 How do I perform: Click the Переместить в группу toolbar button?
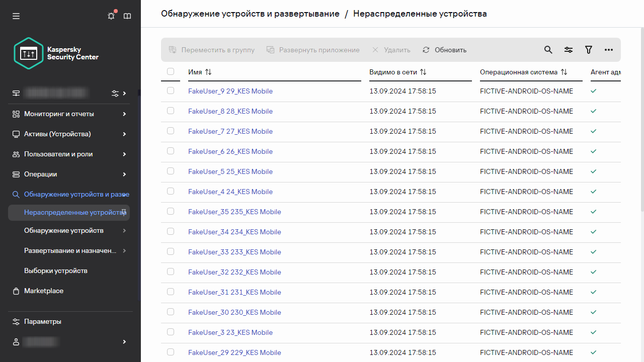coord(212,50)
